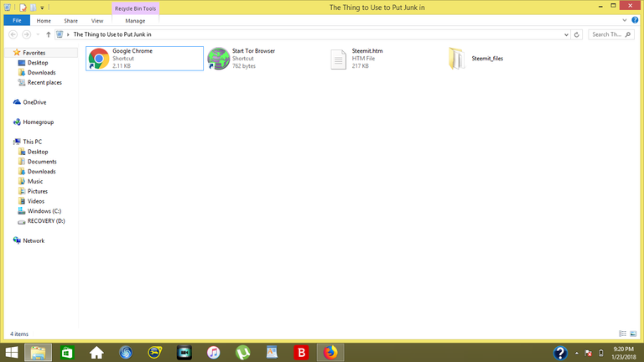The image size is (644, 362).
Task: Click the Back navigation arrow
Action: [x=13, y=34]
